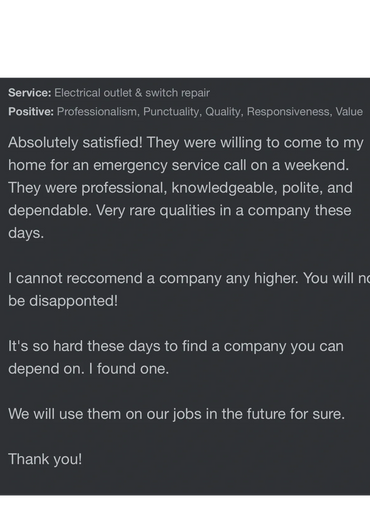
Task: Click the "emergency service call" phrase
Action: coord(169,165)
